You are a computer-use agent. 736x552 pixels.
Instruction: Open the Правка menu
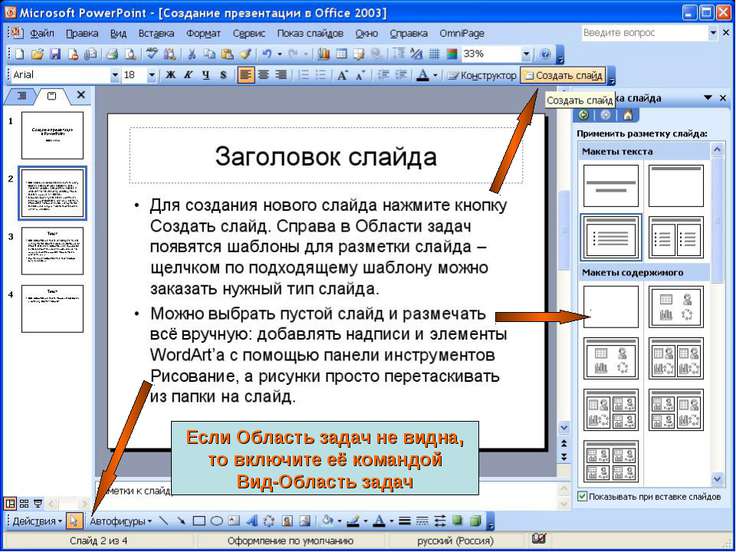click(82, 34)
